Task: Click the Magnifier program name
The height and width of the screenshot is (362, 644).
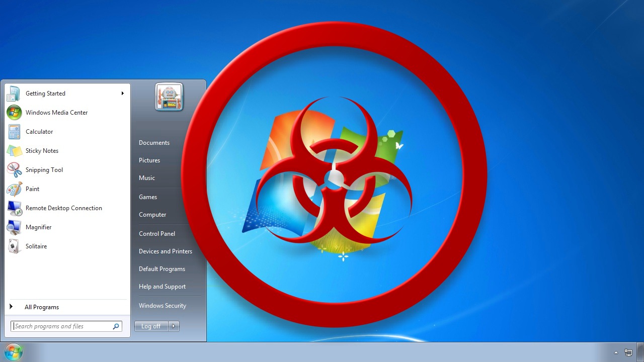Action: click(38, 227)
